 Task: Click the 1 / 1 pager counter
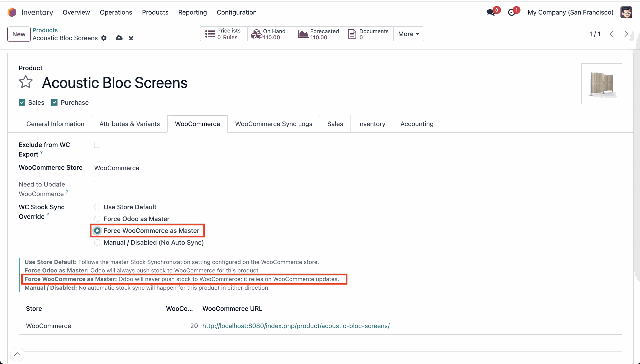tap(595, 34)
